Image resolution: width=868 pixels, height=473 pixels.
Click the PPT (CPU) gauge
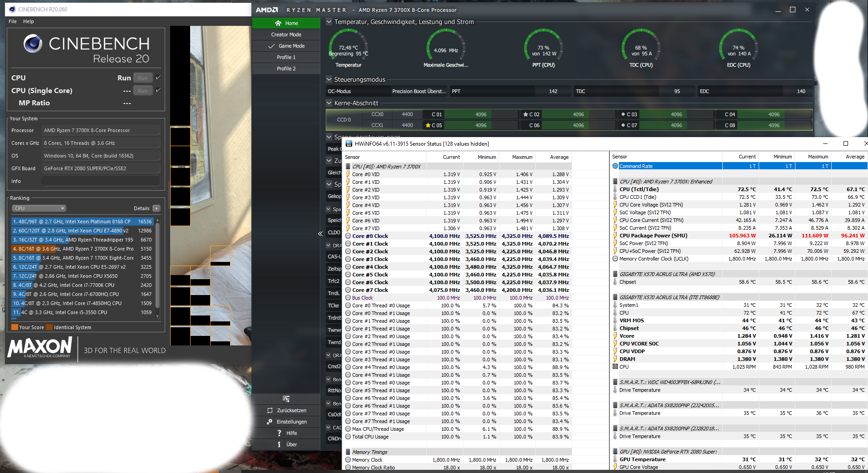coord(543,48)
